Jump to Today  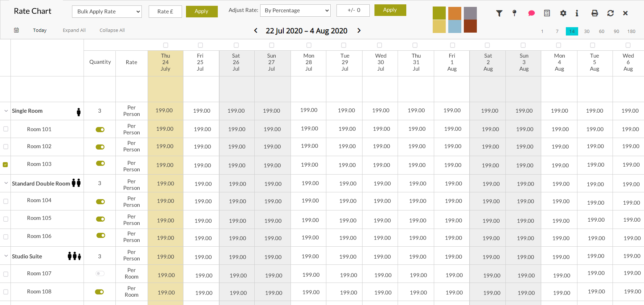click(40, 30)
